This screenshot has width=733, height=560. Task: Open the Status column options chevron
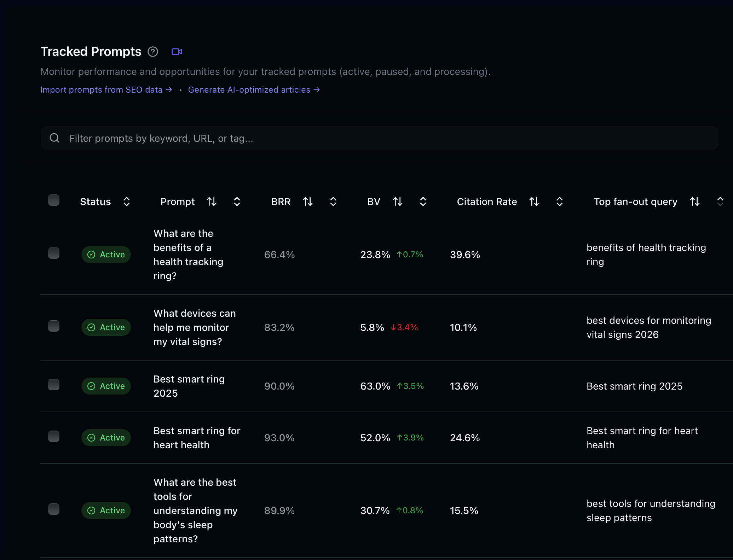tap(127, 202)
